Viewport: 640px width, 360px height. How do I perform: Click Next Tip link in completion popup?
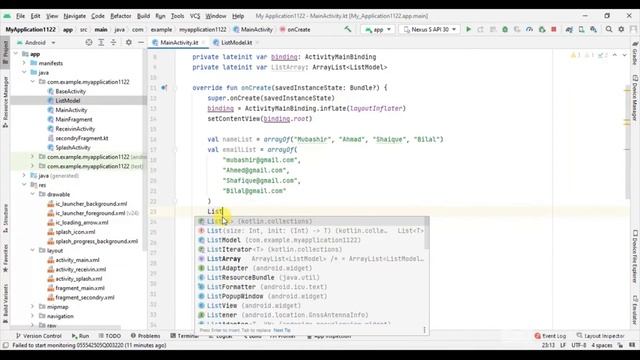282,330
